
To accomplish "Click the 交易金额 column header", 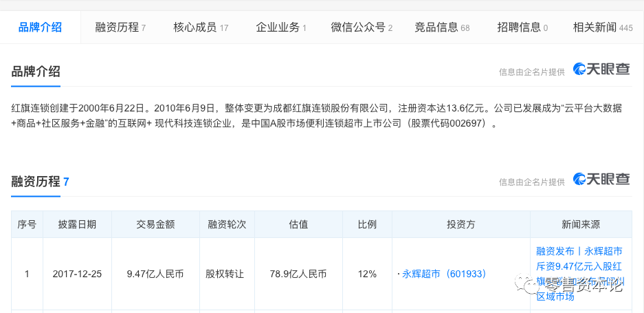I will pyautogui.click(x=155, y=224).
